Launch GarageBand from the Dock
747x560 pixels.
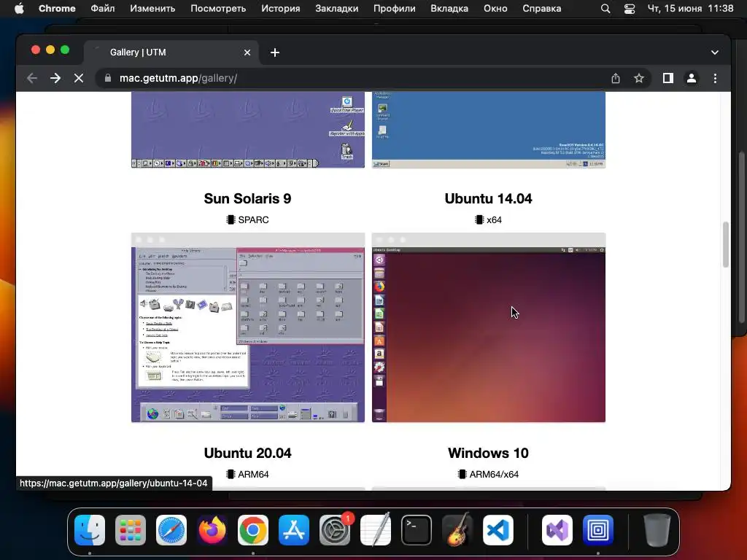[457, 530]
